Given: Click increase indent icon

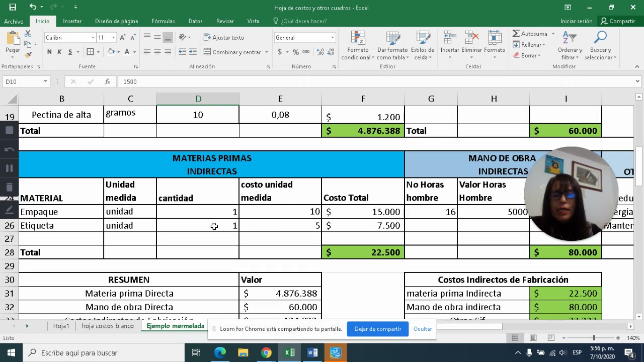Looking at the screenshot, I should (193, 52).
